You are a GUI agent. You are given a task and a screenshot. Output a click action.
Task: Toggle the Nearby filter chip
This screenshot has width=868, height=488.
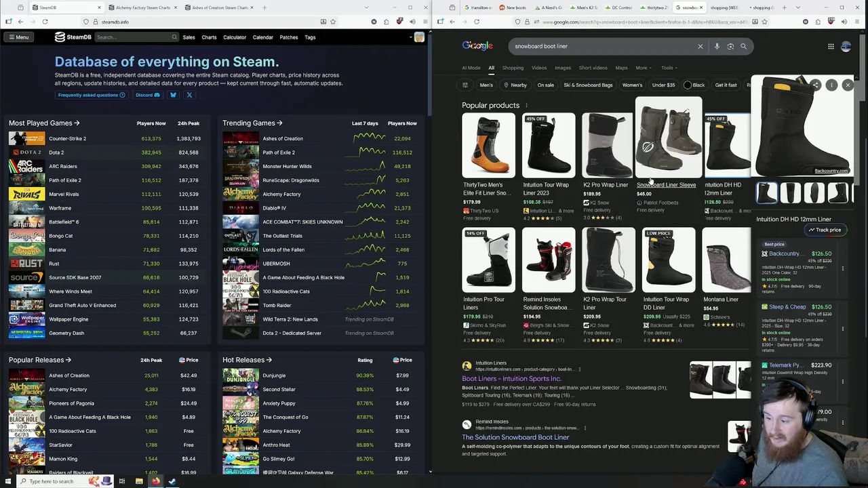(x=515, y=85)
